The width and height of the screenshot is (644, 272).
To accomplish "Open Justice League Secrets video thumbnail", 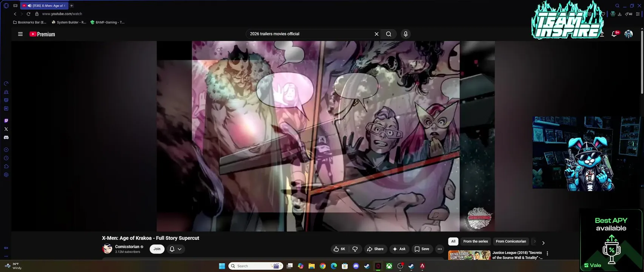I will coord(469,255).
